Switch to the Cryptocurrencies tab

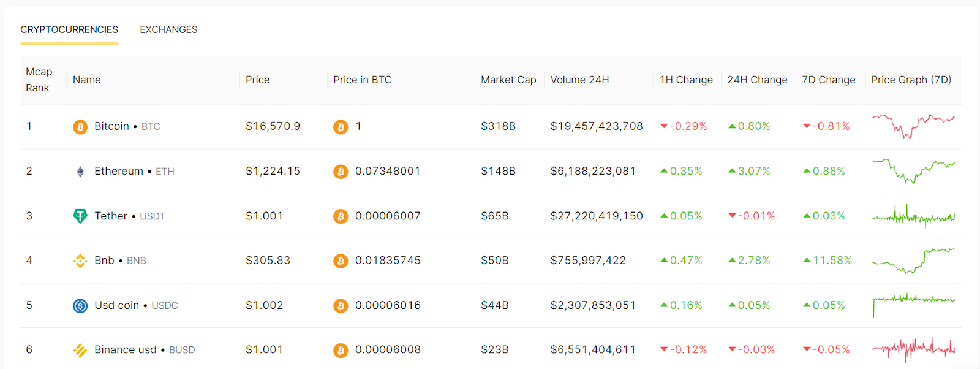pyautogui.click(x=69, y=29)
